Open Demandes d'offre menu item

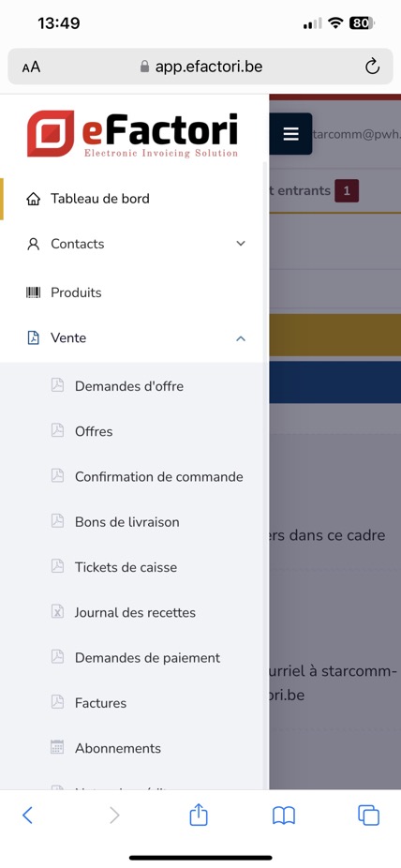pos(129,386)
